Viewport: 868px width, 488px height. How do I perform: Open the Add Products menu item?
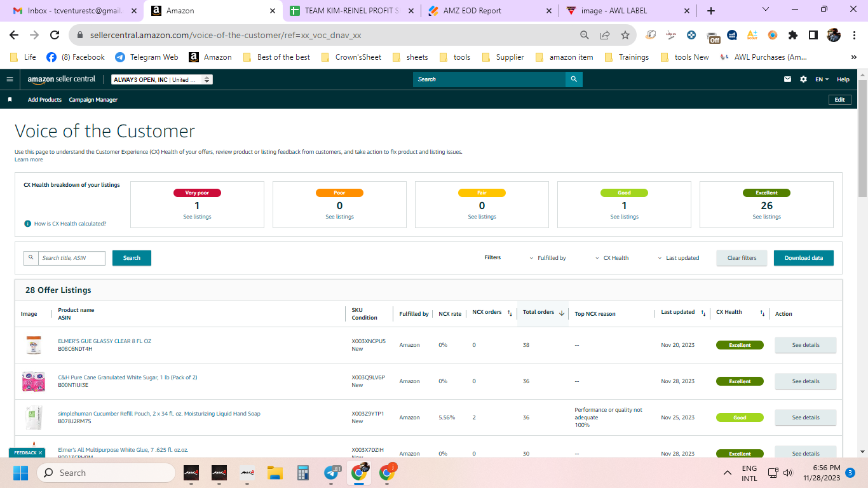(x=44, y=100)
